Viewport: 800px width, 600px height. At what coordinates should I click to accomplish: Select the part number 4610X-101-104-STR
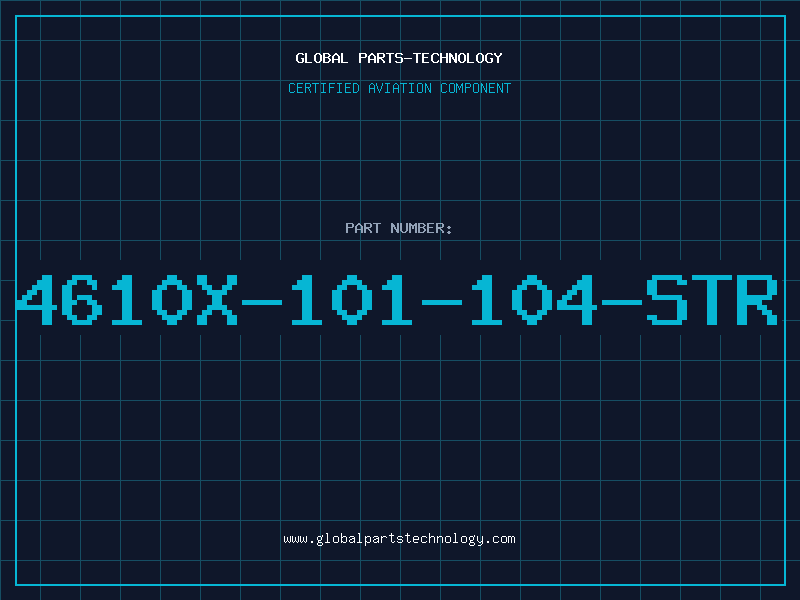[x=397, y=300]
